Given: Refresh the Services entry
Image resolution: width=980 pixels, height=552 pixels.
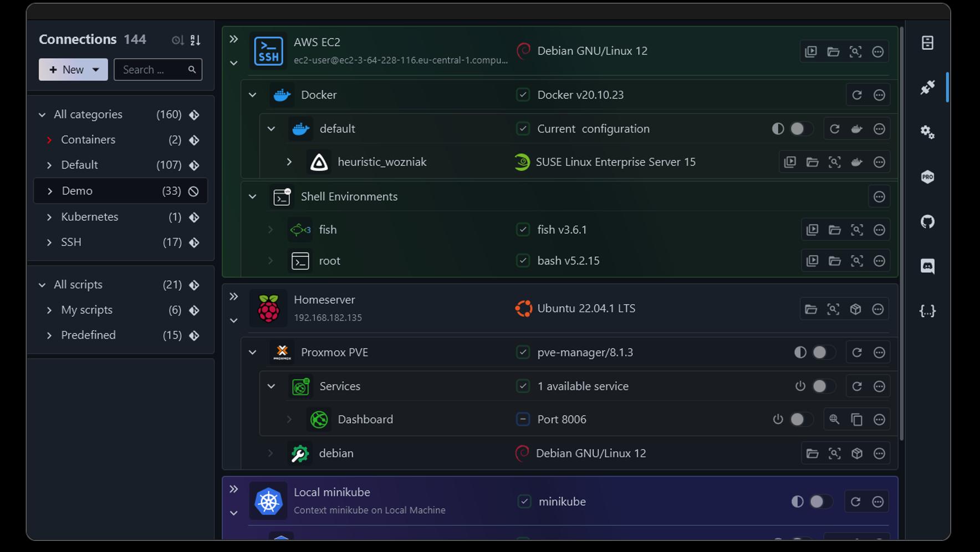Looking at the screenshot, I should (x=857, y=386).
